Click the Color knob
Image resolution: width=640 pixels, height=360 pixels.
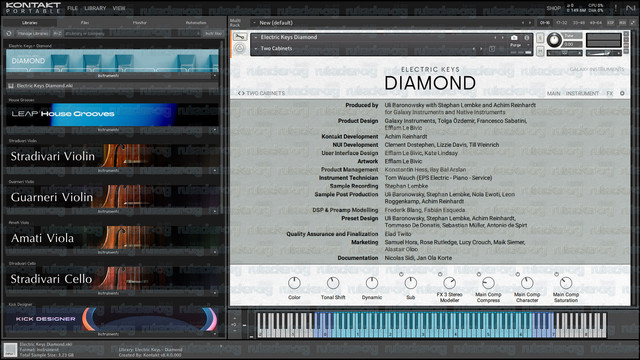click(x=294, y=283)
